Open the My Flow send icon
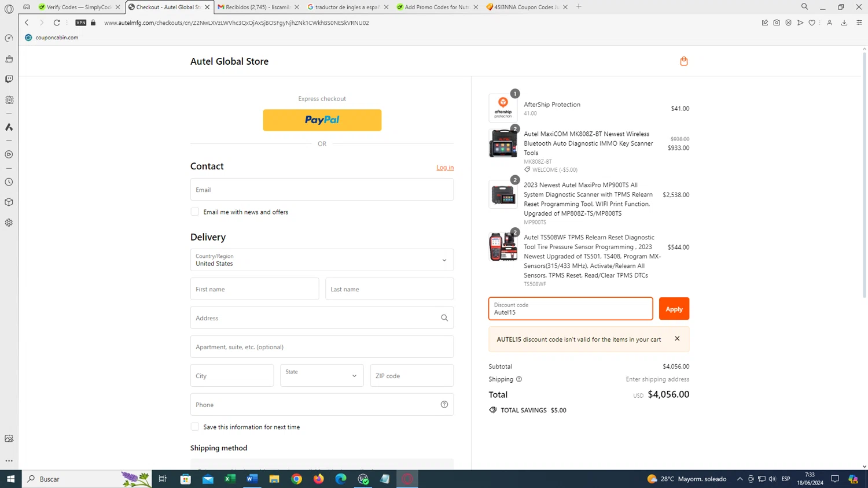 tap(800, 23)
